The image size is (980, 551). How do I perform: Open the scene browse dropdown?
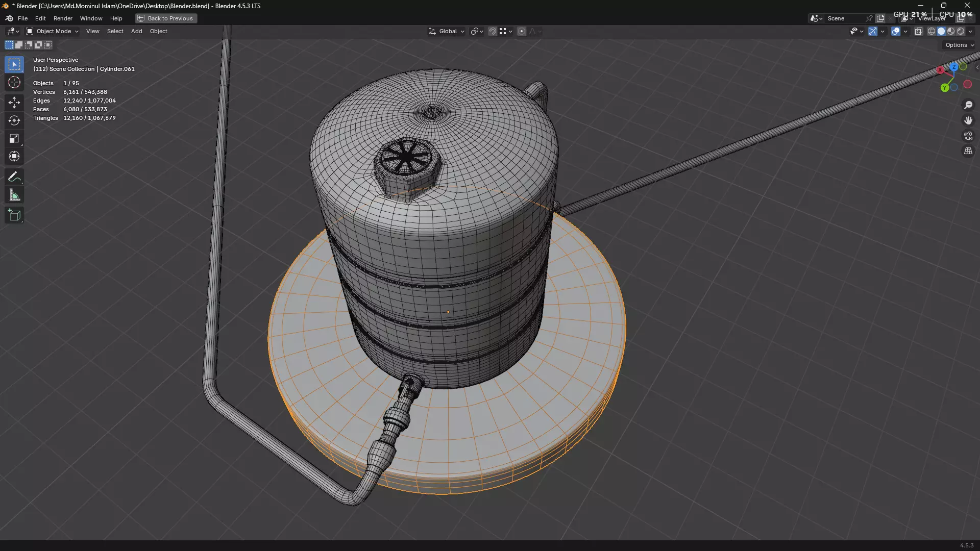(816, 18)
